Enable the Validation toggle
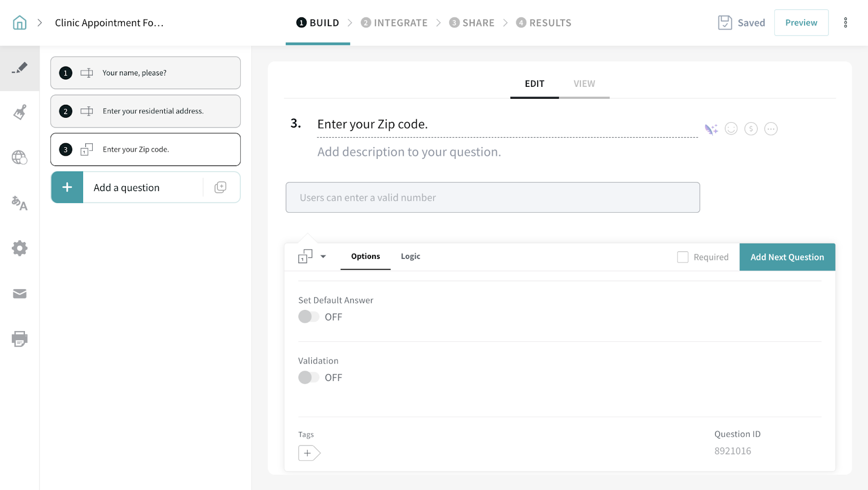868x490 pixels. [x=309, y=378]
